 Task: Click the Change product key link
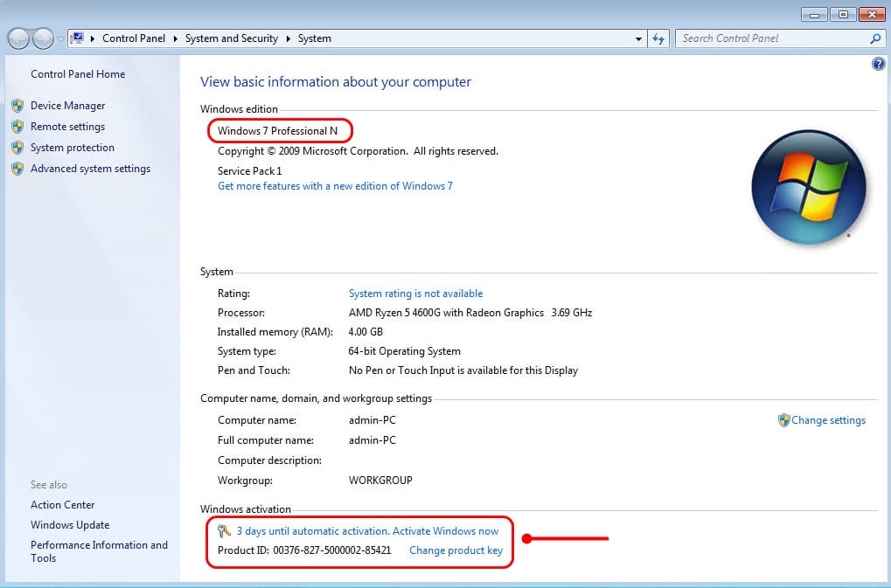point(456,550)
